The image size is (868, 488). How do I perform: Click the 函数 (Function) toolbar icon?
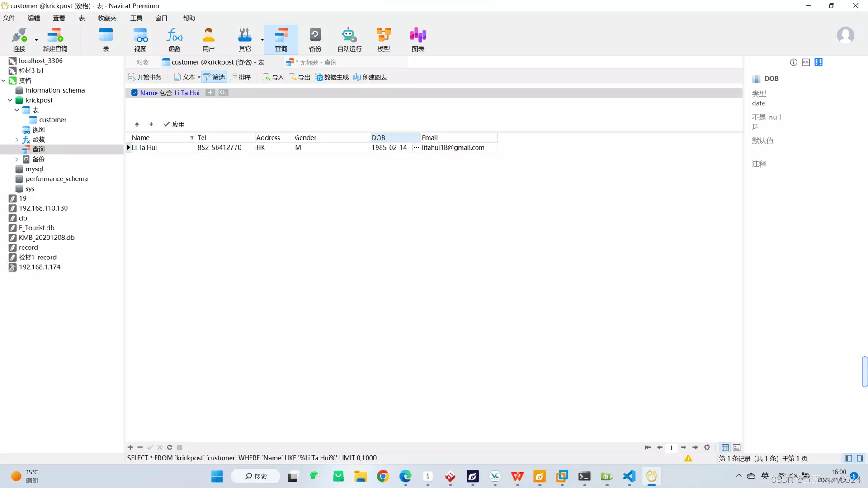(x=175, y=40)
